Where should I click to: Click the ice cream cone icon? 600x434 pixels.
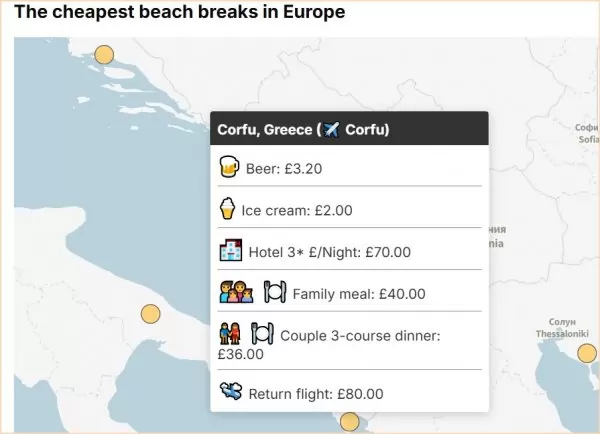(227, 208)
